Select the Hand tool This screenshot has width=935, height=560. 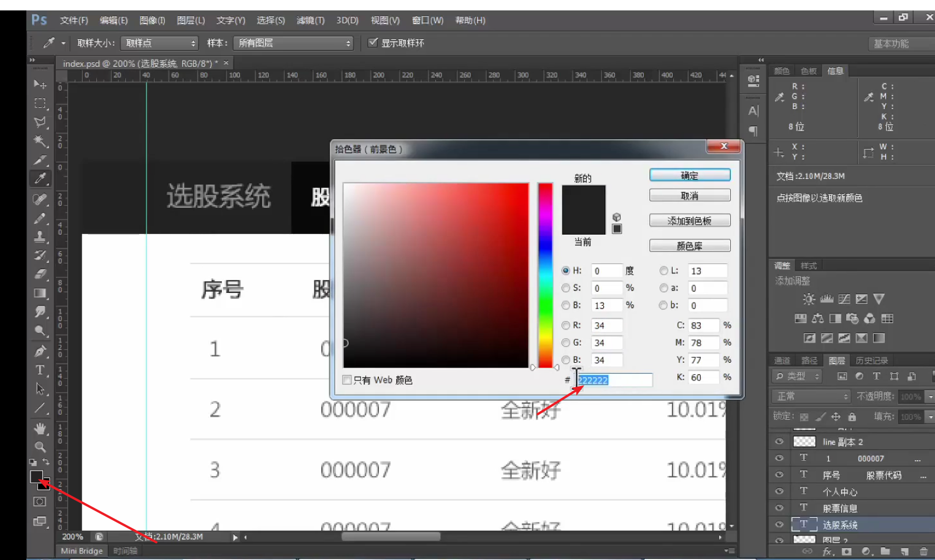point(40,428)
